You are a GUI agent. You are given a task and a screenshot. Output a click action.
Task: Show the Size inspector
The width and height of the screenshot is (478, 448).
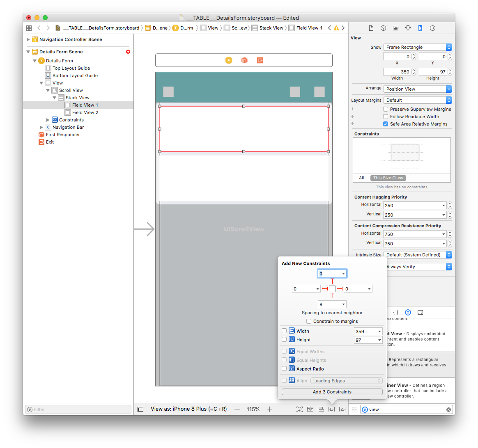(420, 28)
